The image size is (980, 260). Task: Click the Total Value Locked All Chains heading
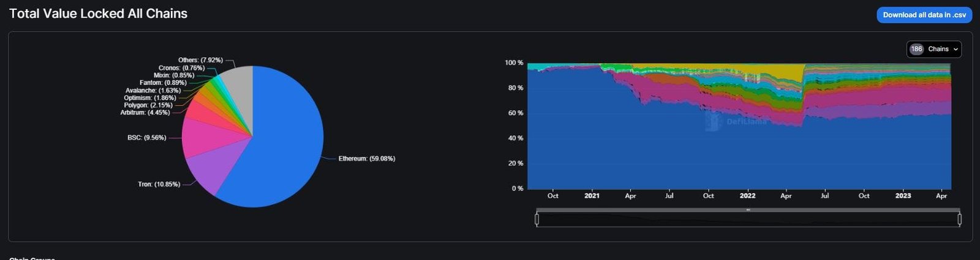[x=98, y=13]
